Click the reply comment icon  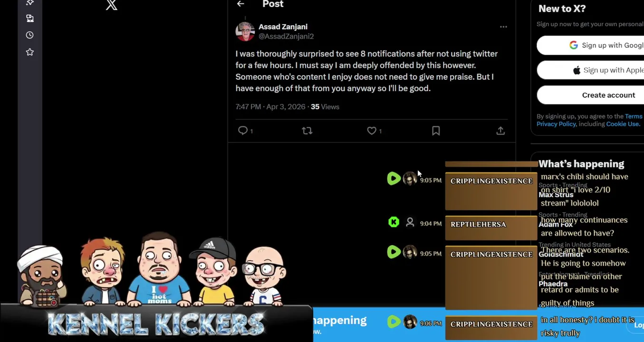pos(243,131)
